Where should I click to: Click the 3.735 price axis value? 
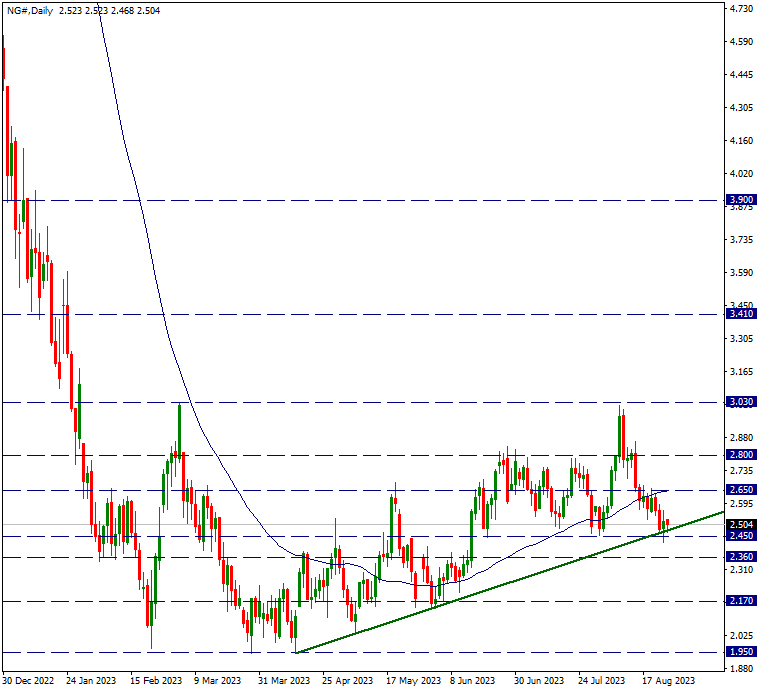click(741, 240)
